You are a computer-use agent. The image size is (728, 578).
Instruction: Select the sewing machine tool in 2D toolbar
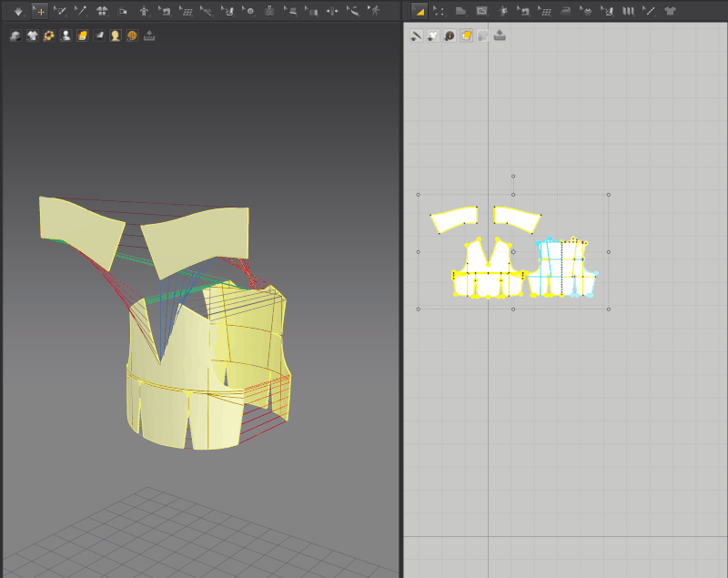(523, 11)
